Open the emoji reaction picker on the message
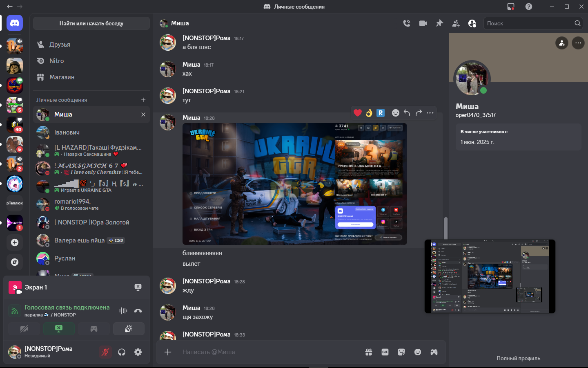This screenshot has height=368, width=588. [396, 113]
